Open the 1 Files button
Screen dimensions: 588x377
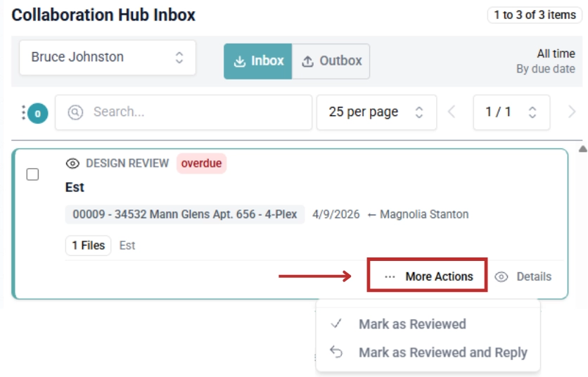[88, 245]
